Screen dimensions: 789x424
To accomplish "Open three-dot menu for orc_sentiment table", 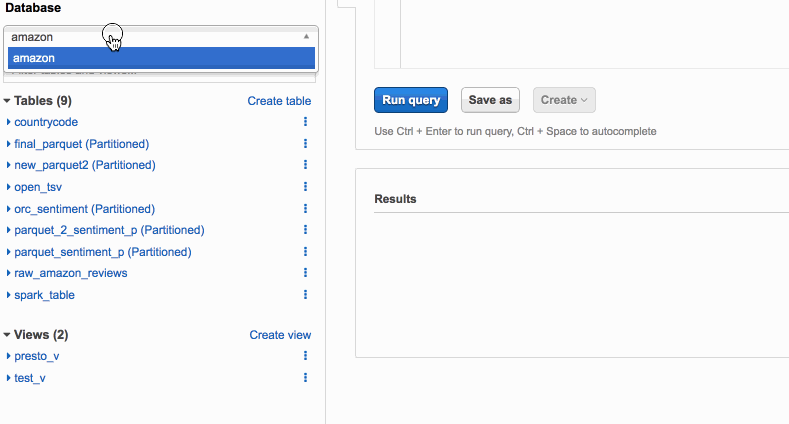I will tap(305, 209).
